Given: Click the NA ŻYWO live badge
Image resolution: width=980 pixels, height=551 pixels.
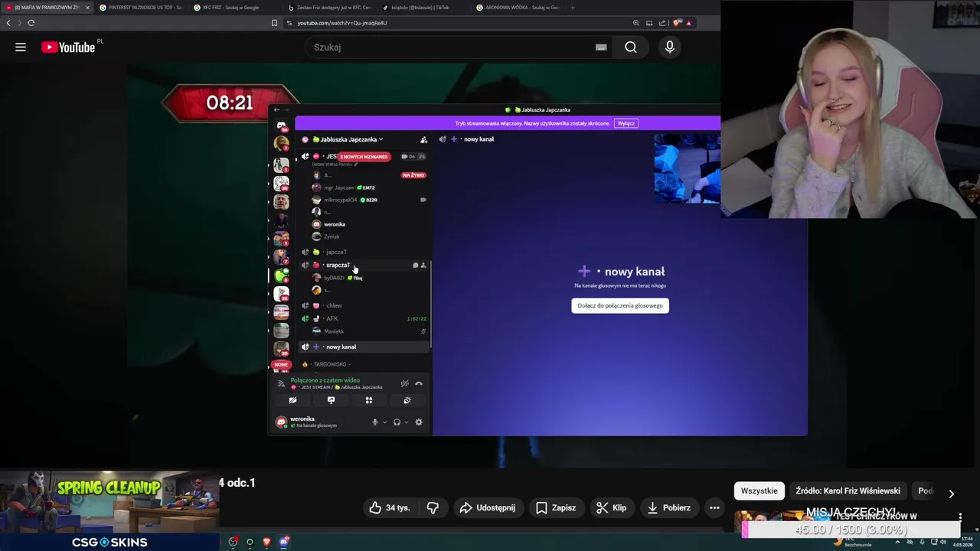Looking at the screenshot, I should [413, 175].
